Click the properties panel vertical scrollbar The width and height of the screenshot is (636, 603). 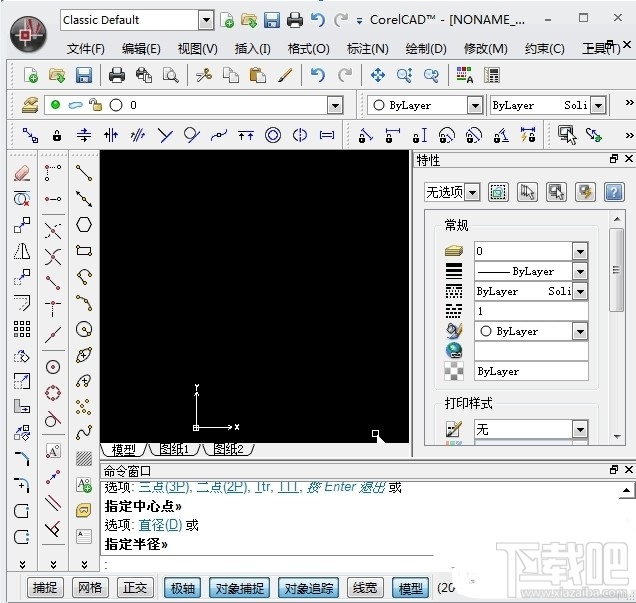coord(617,270)
